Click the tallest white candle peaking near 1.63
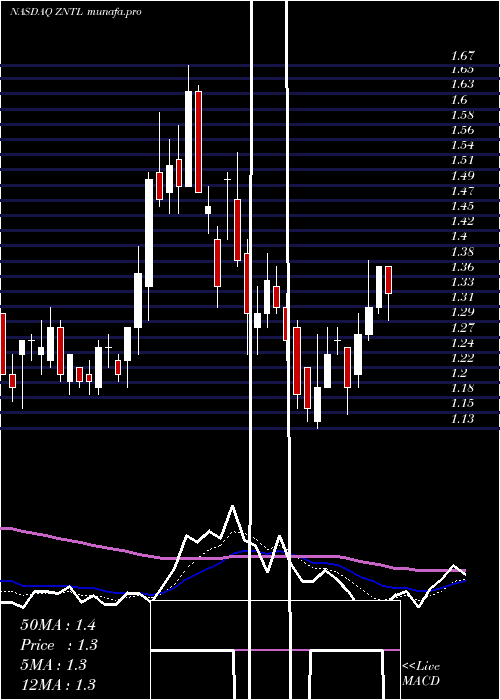This screenshot has width=500, height=700. tap(188, 139)
